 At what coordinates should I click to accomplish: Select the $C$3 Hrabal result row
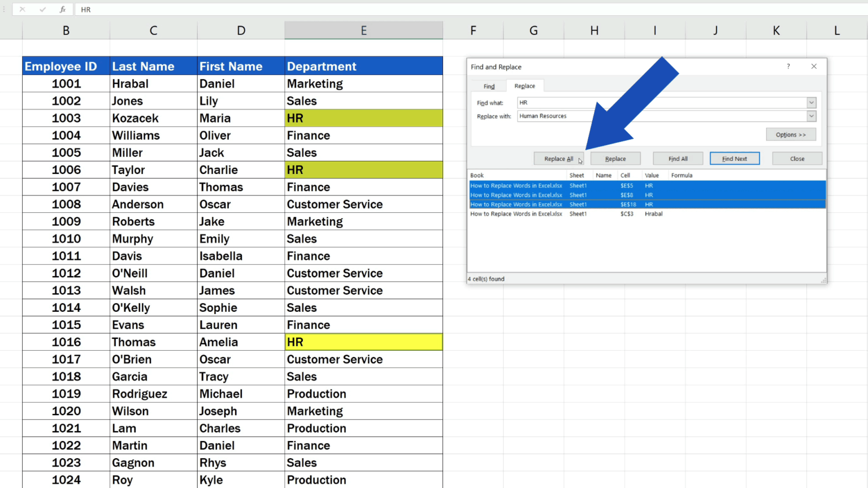point(565,213)
